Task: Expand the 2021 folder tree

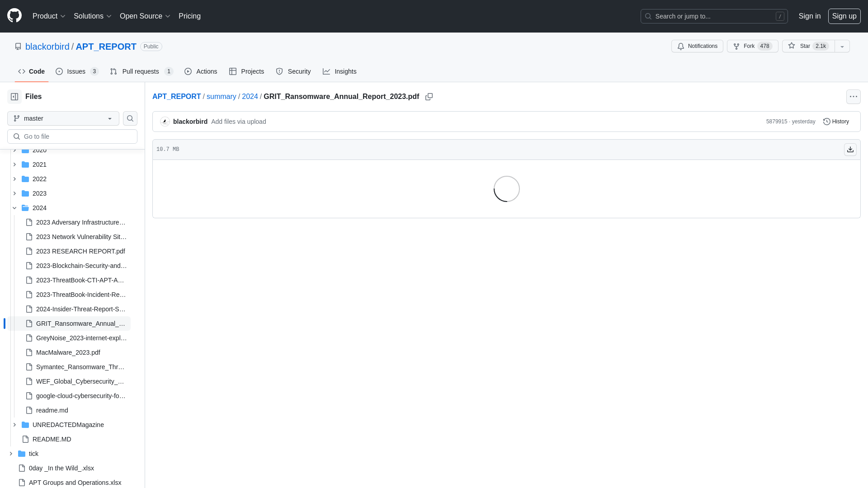Action: [14, 164]
